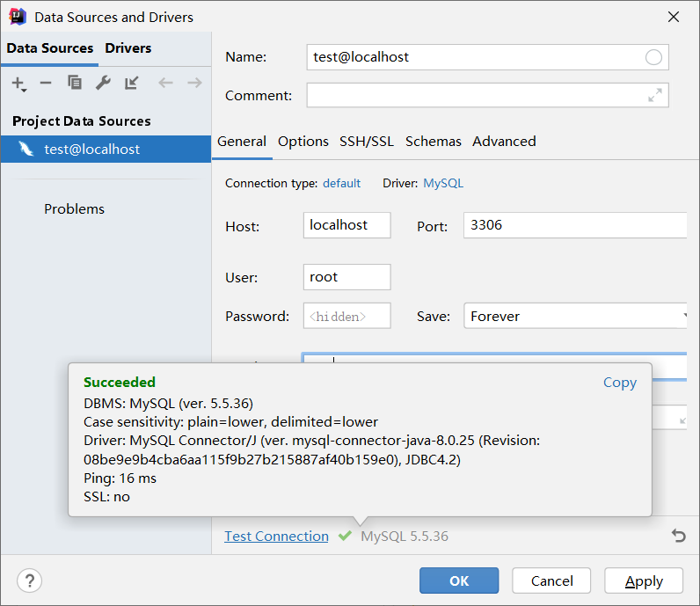Select the Problems entry in the sidebar

pyautogui.click(x=74, y=209)
